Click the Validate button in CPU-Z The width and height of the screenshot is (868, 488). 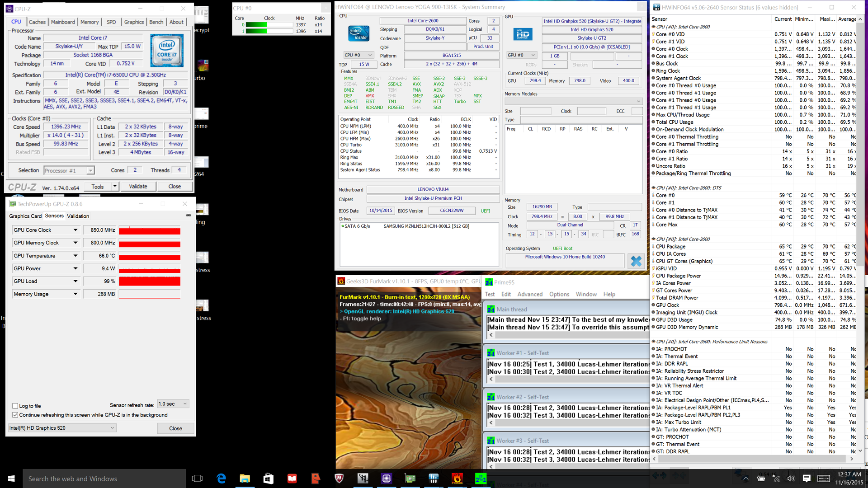pyautogui.click(x=138, y=186)
